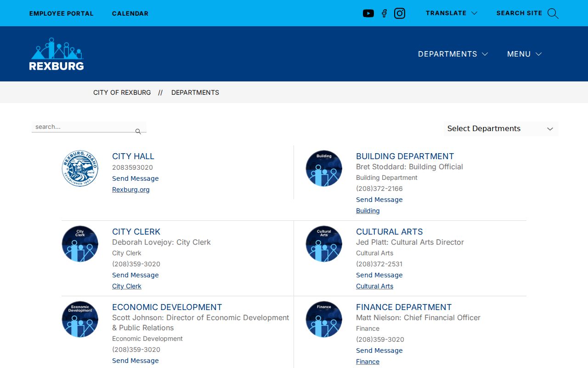Click the City of Rexburg breadcrumb

[x=122, y=92]
